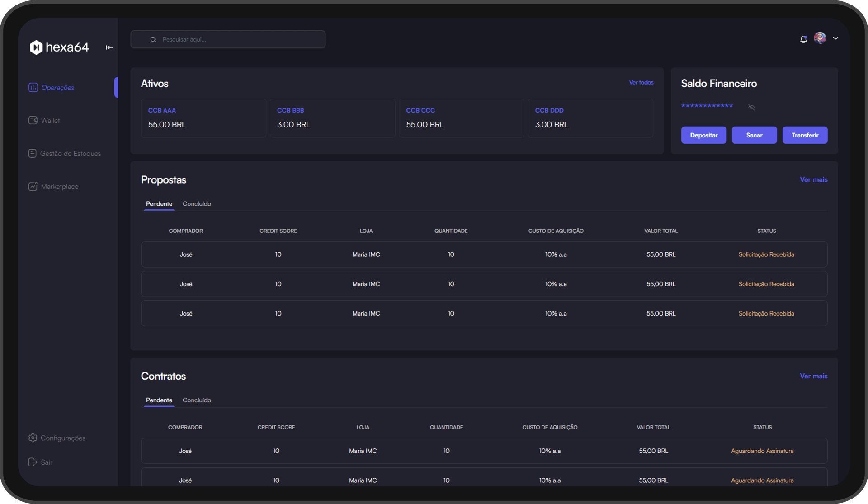Screen dimensions: 868x504
Task: Select the Wallet icon in the sidebar
Action: [x=33, y=120]
